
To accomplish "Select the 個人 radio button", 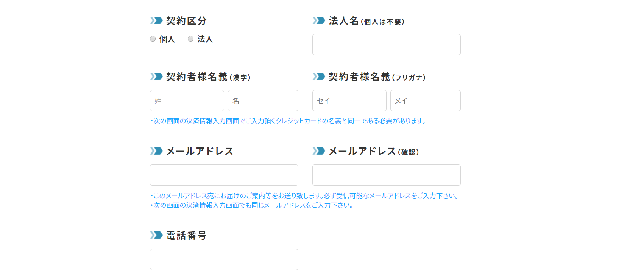I will tap(153, 39).
